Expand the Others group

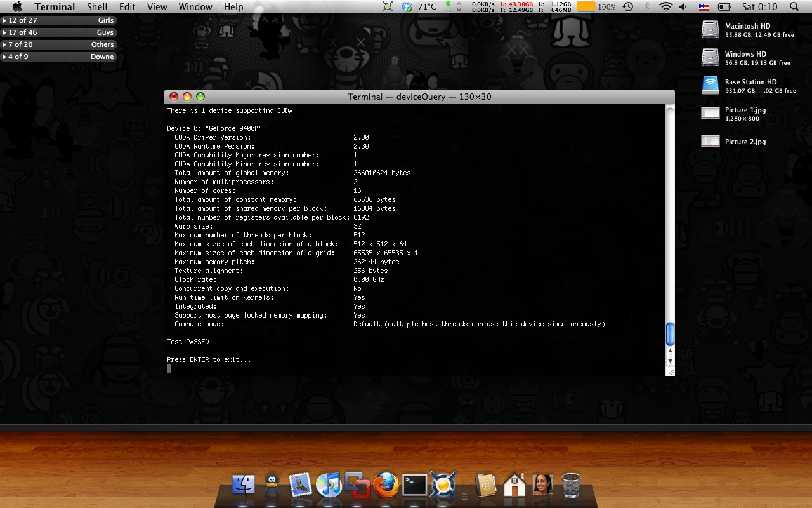click(4, 44)
